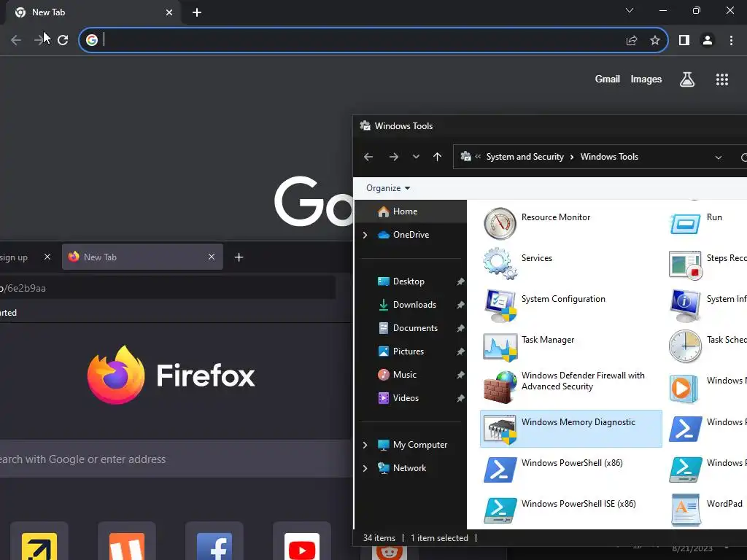The height and width of the screenshot is (560, 747).
Task: Share this page icon in Chrome address bar
Action: point(632,41)
